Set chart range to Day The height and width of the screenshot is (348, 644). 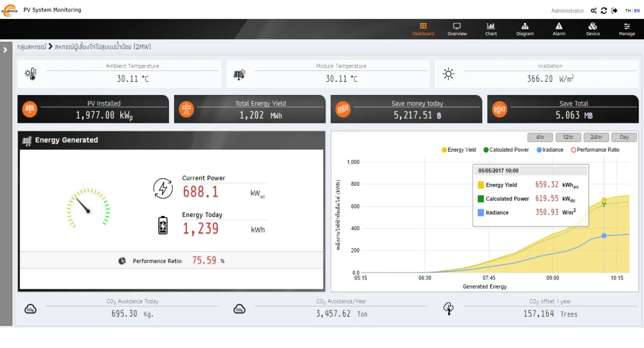[x=624, y=137]
